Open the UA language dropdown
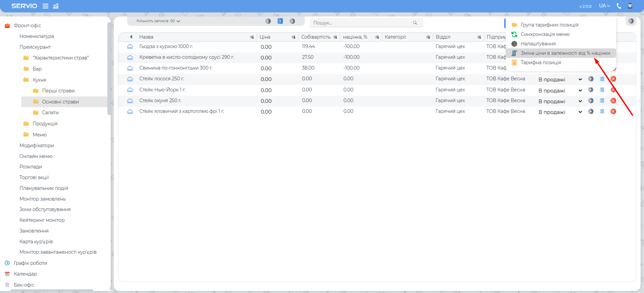Screen dimensions: 644x293 [604, 6]
